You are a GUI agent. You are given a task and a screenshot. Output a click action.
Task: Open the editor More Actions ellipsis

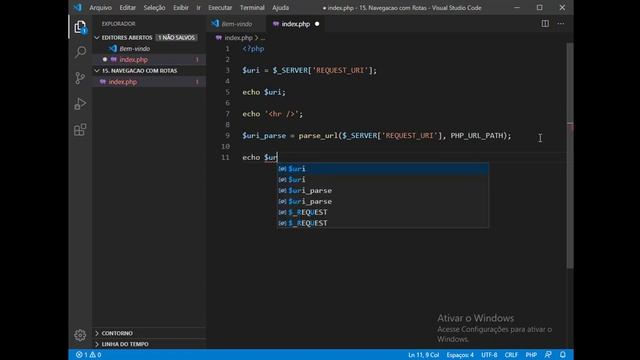pyautogui.click(x=561, y=24)
